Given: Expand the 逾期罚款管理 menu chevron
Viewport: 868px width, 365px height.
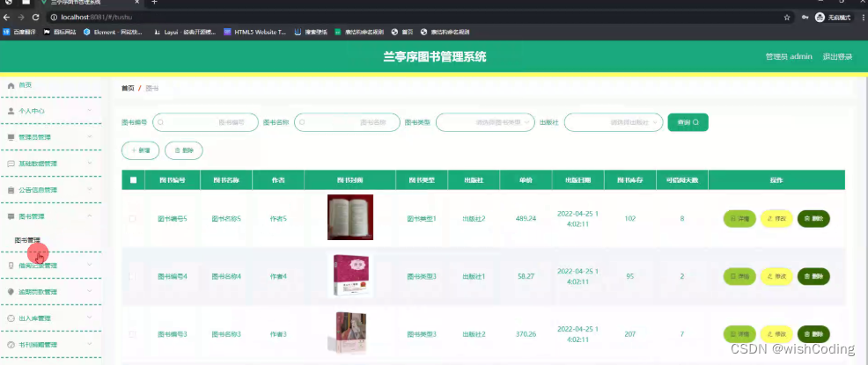Looking at the screenshot, I should tap(90, 291).
